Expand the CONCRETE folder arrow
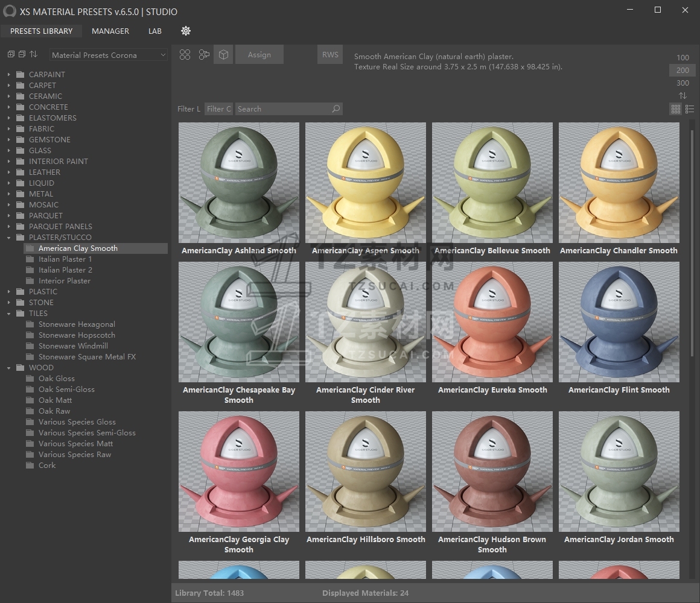The height and width of the screenshot is (603, 700). coord(8,107)
